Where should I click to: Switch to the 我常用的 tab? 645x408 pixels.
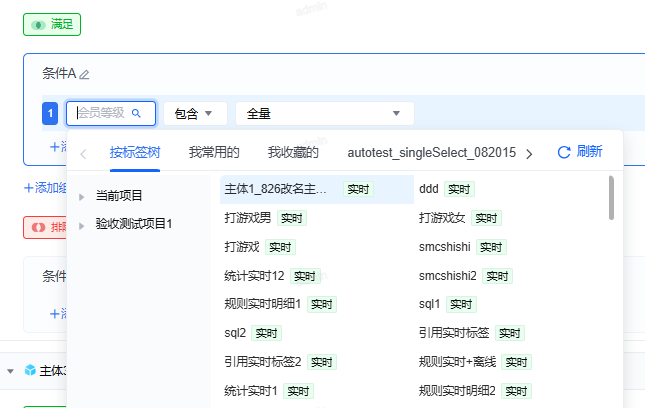[214, 153]
